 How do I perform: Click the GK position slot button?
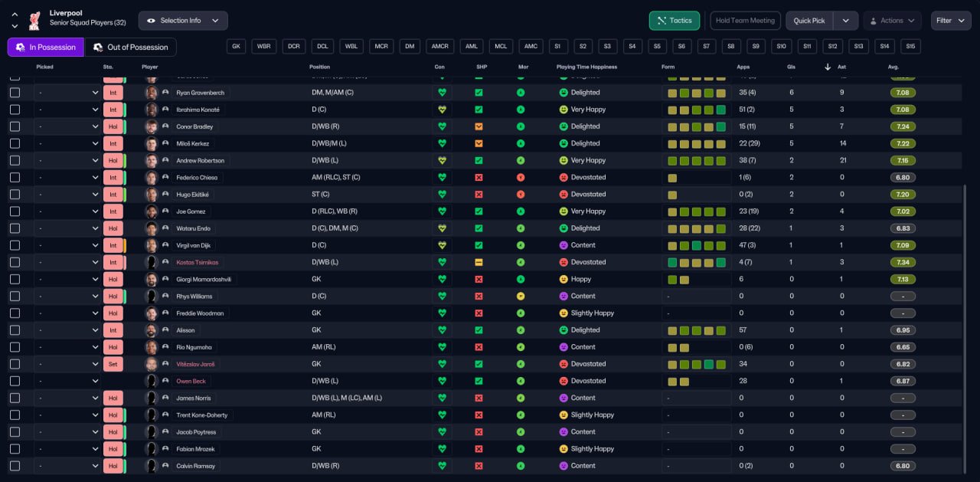pos(236,47)
